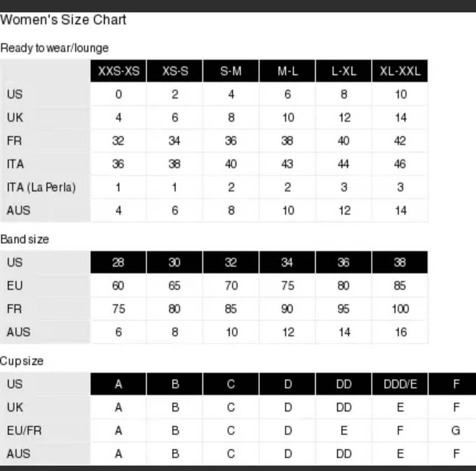Click the ITA (La Perla) row label
This screenshot has width=476, height=471.
(x=41, y=187)
